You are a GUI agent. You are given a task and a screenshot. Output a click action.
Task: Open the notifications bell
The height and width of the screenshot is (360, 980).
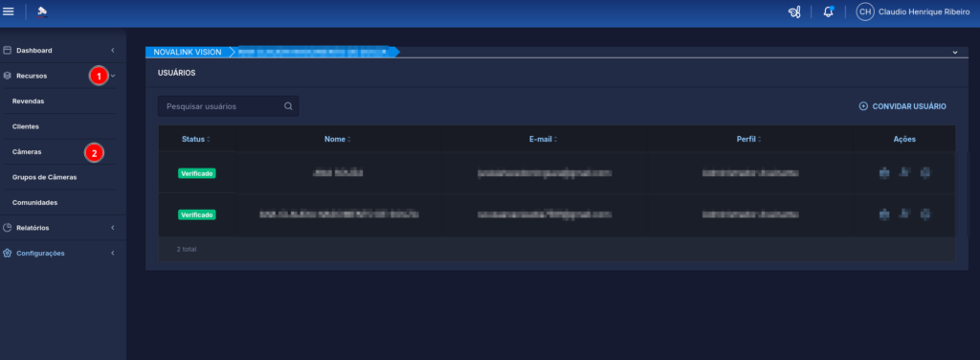tap(829, 11)
